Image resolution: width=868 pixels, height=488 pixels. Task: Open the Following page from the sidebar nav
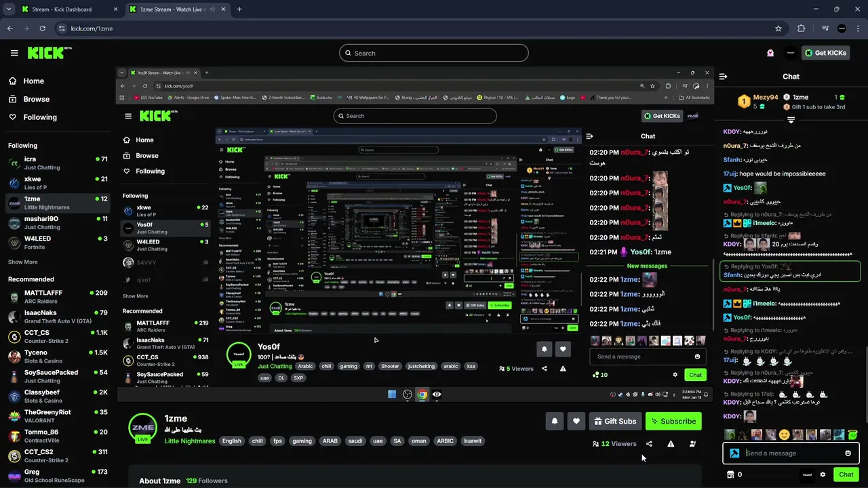tap(40, 117)
